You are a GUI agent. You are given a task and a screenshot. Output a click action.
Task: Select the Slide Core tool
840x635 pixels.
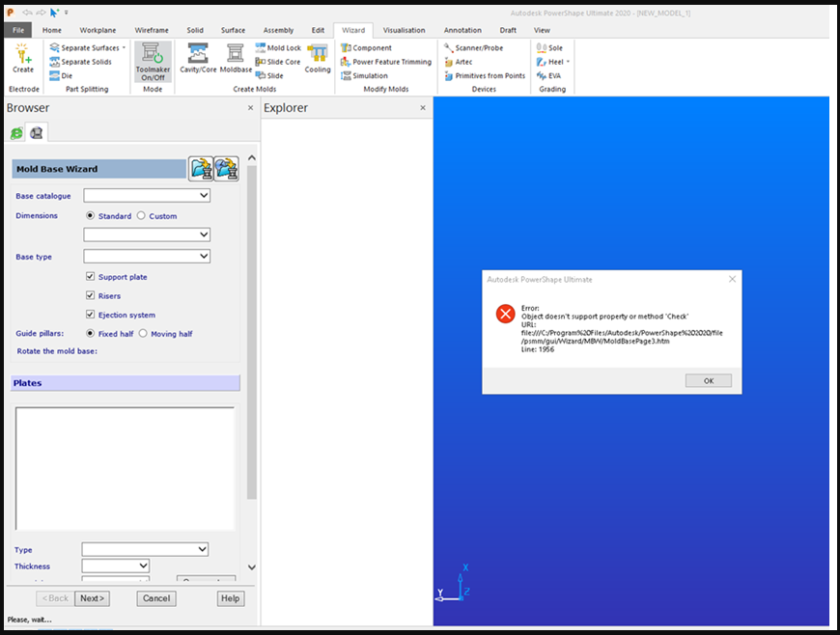pyautogui.click(x=277, y=62)
